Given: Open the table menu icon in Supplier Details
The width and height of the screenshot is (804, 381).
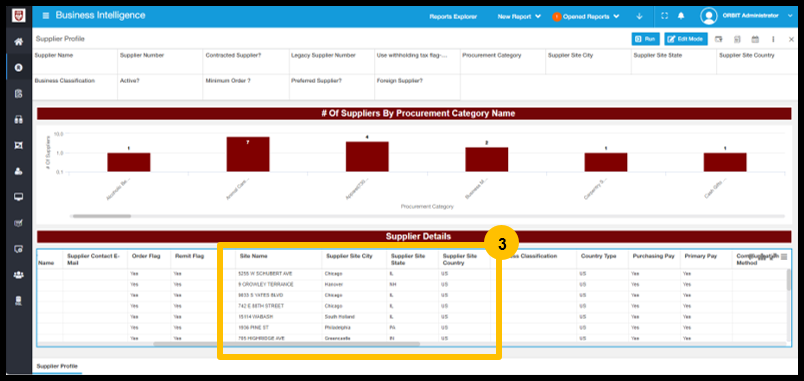Looking at the screenshot, I should coord(783,257).
